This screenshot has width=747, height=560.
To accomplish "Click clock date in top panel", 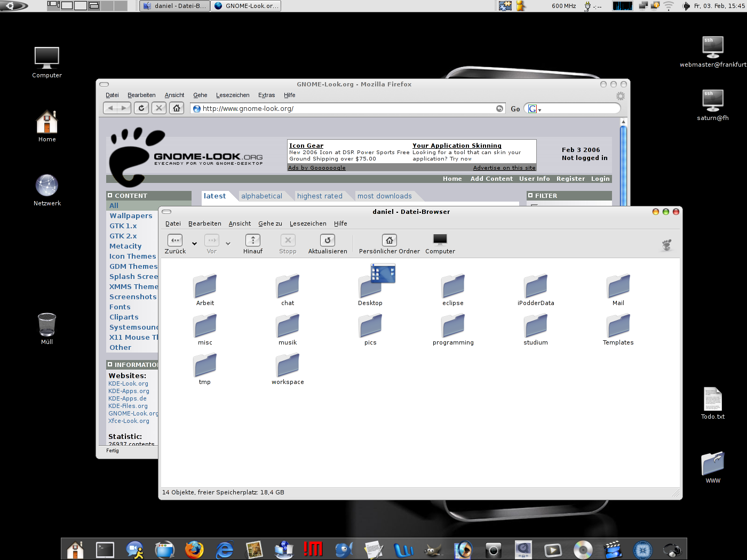I will (719, 6).
